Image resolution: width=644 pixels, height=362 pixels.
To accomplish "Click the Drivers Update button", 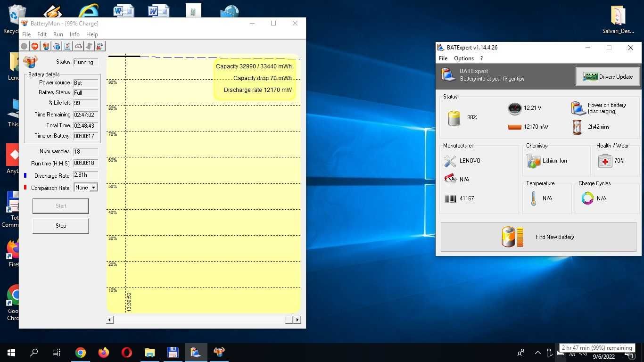I will 608,77.
